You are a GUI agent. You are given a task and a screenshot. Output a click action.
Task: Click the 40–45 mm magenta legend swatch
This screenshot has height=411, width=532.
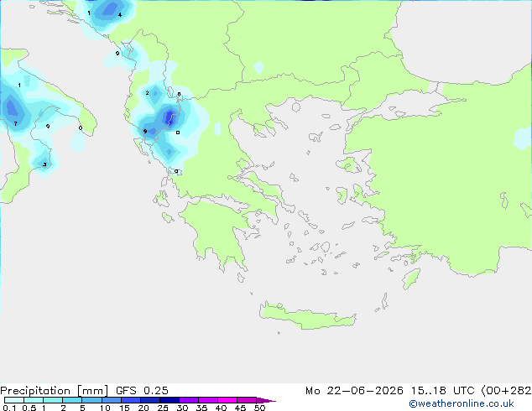(x=227, y=400)
